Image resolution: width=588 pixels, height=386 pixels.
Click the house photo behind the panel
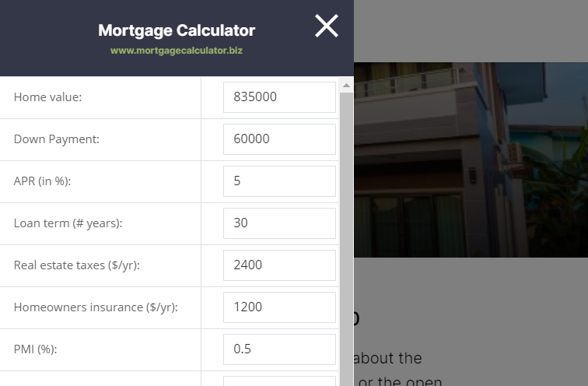tap(471, 160)
